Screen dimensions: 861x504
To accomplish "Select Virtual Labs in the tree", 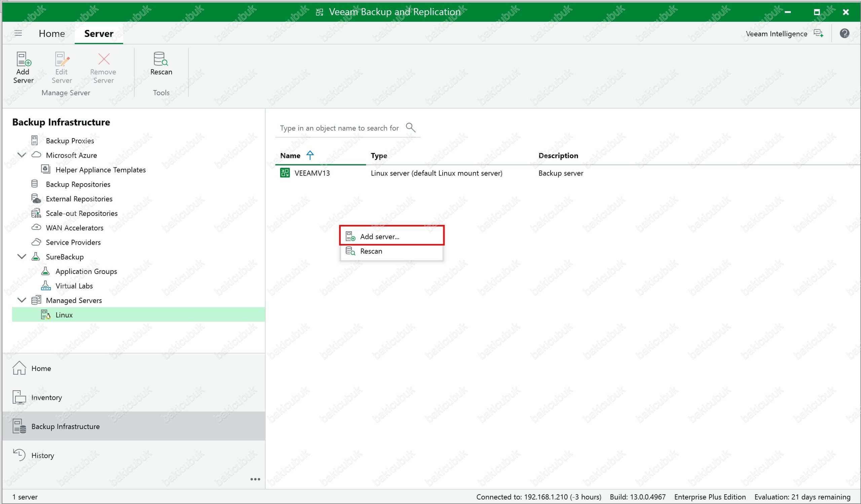I will (x=74, y=286).
